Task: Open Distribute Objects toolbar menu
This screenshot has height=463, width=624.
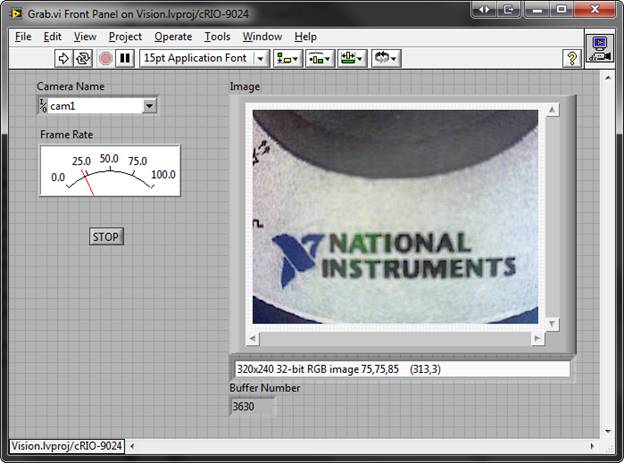Action: tap(320, 59)
